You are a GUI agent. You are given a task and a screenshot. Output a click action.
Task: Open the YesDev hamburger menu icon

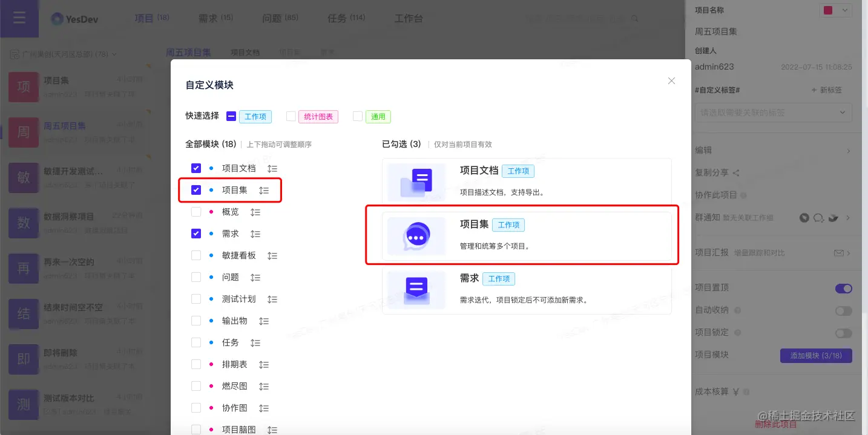19,18
